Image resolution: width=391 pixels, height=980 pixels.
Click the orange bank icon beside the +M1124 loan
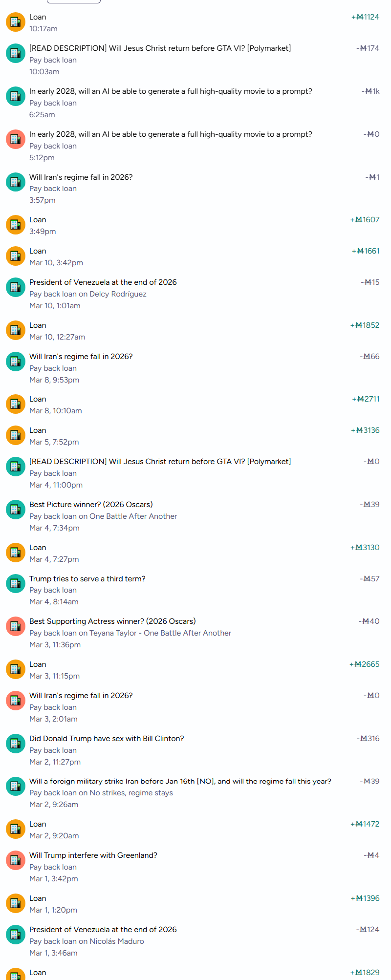[15, 22]
